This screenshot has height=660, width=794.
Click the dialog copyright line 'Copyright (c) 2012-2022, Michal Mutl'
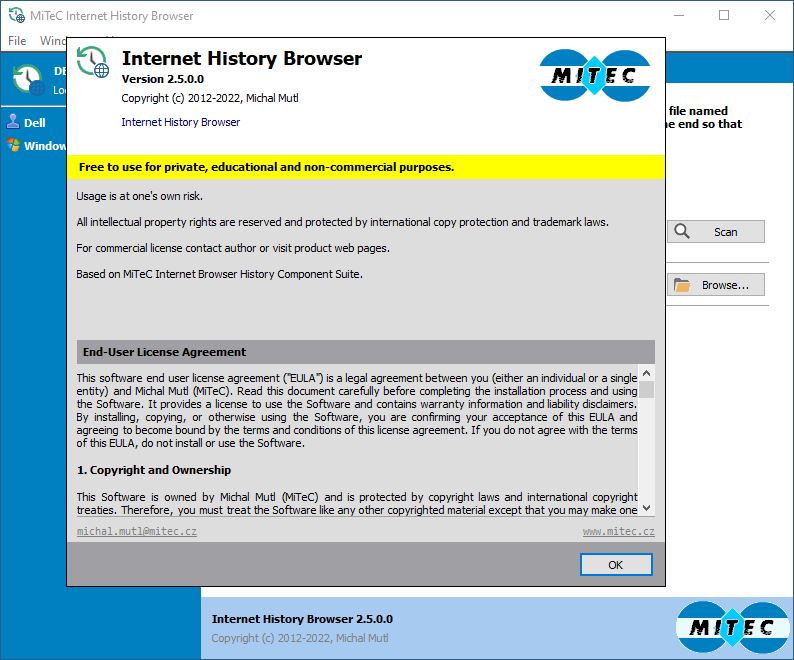(x=210, y=98)
